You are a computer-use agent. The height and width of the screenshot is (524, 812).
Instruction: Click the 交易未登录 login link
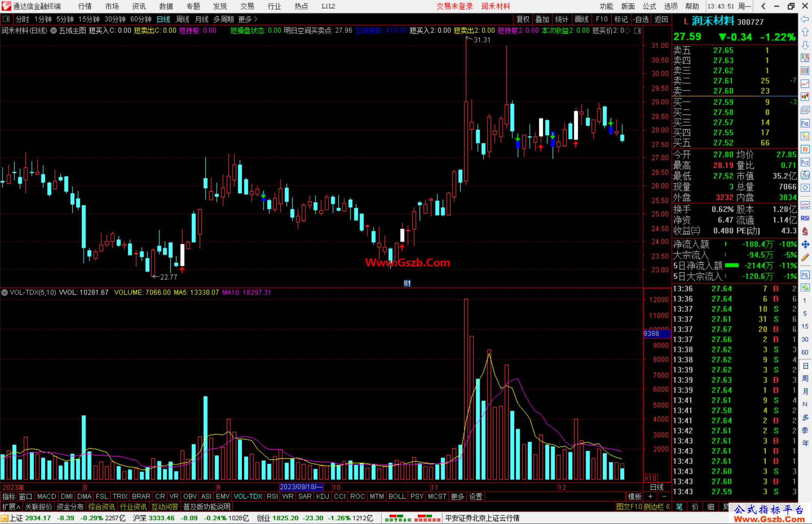(x=454, y=6)
